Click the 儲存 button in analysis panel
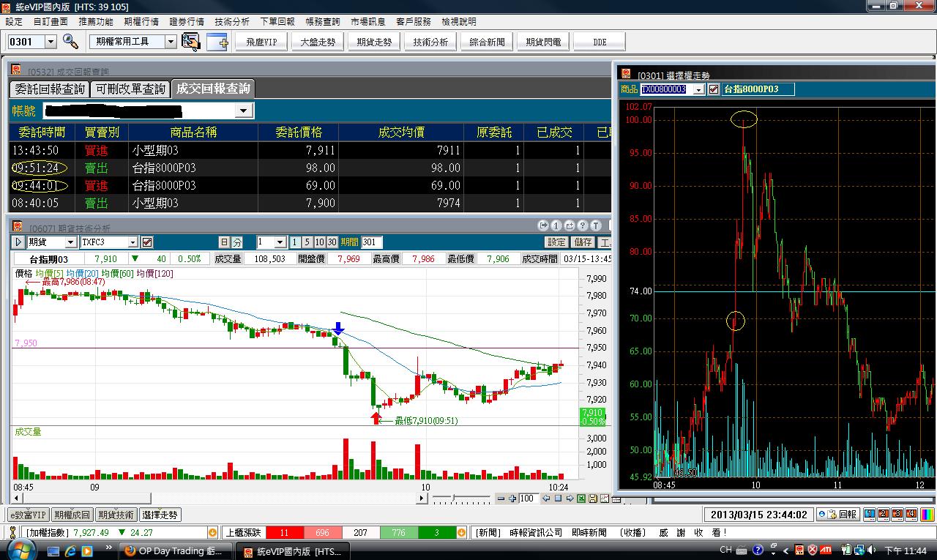The width and height of the screenshot is (937, 560). pos(583,242)
